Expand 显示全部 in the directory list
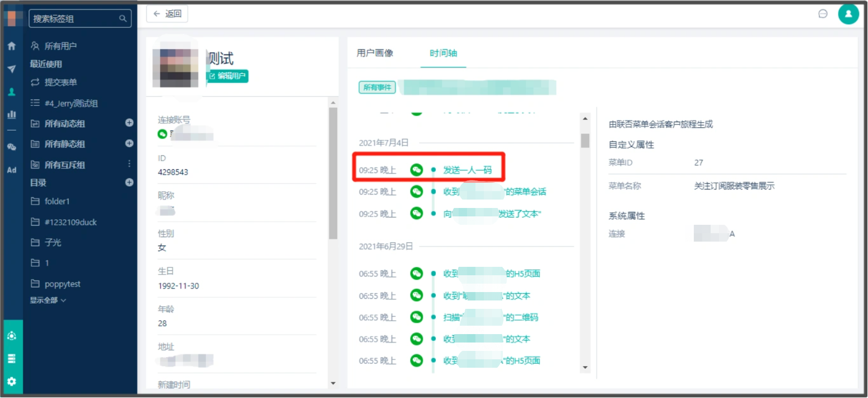 tap(48, 300)
